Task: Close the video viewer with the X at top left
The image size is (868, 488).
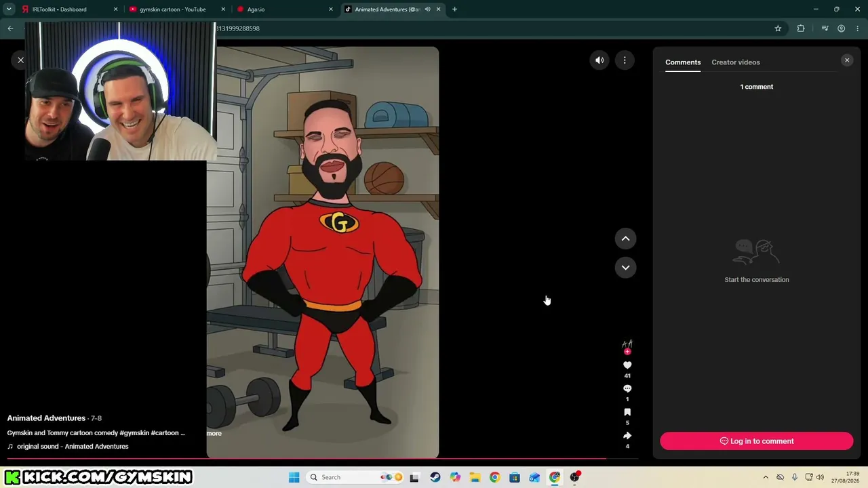Action: 20,60
